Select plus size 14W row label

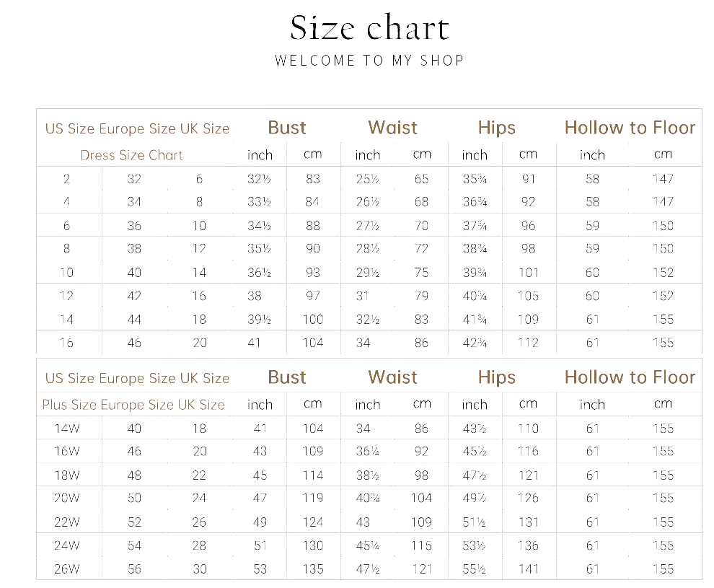[x=66, y=429]
